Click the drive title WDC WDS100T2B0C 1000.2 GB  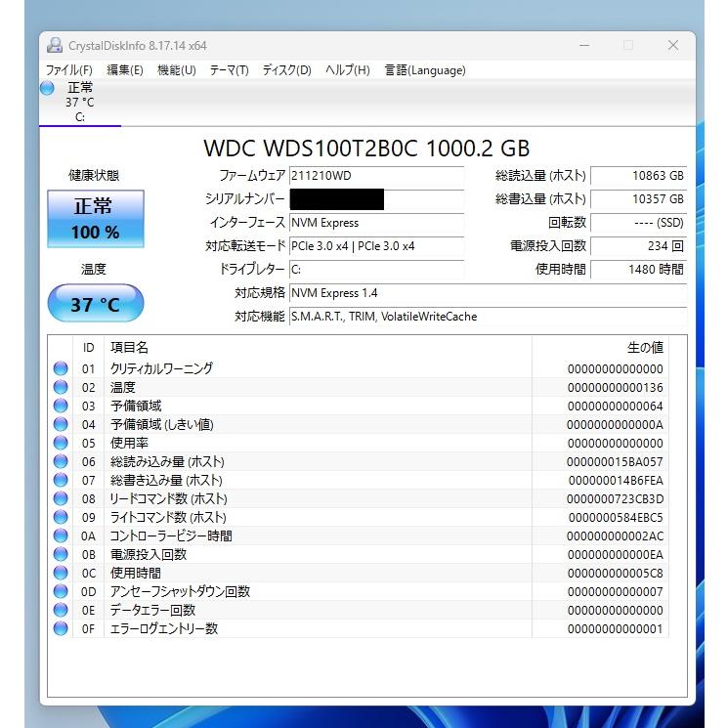pyautogui.click(x=366, y=149)
